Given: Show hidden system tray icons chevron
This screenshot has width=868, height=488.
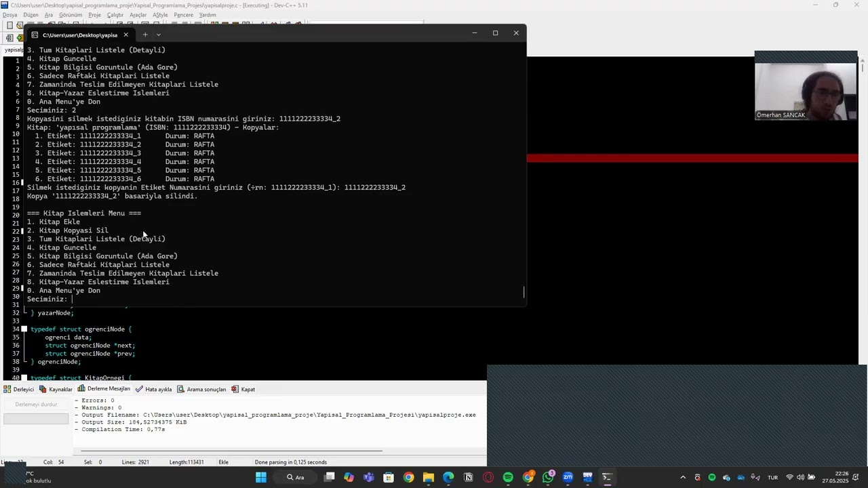Looking at the screenshot, I should [x=683, y=477].
